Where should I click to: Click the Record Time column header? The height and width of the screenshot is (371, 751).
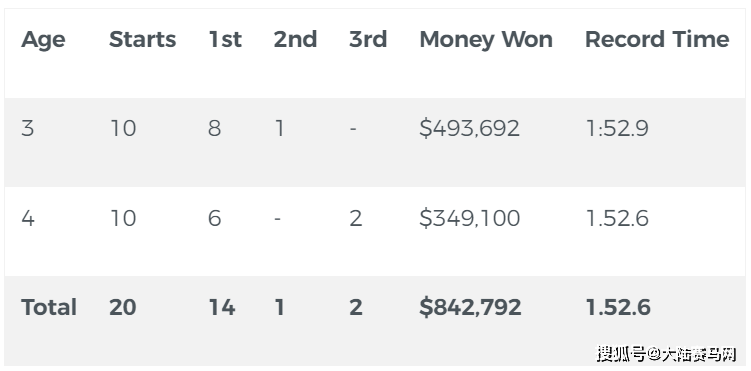click(x=657, y=39)
